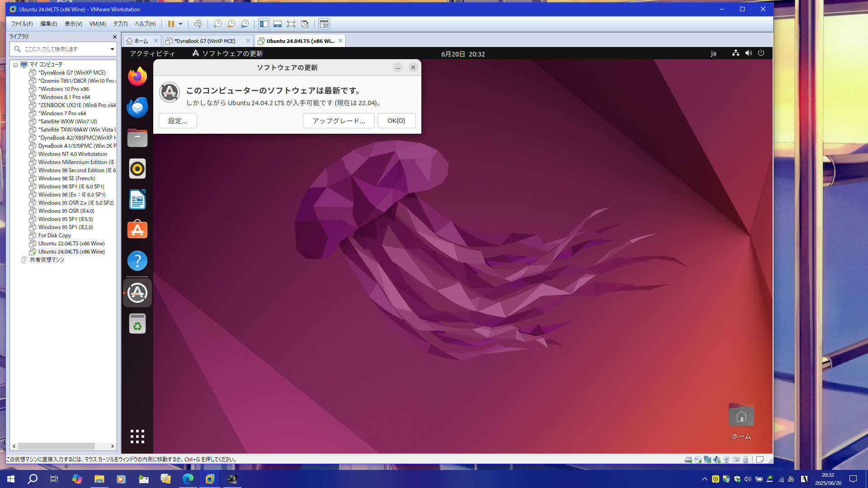Open LibreOffice Writer from the dock
The image size is (868, 488).
click(x=137, y=199)
